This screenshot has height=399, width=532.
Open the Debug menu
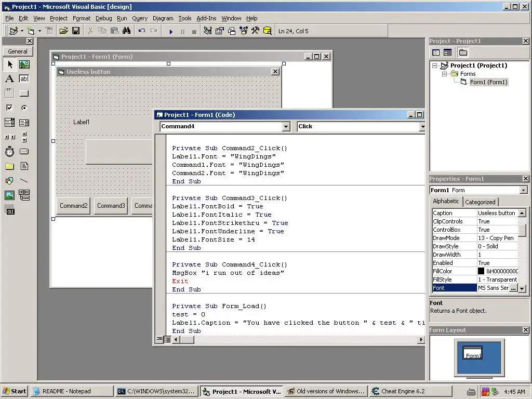point(103,18)
